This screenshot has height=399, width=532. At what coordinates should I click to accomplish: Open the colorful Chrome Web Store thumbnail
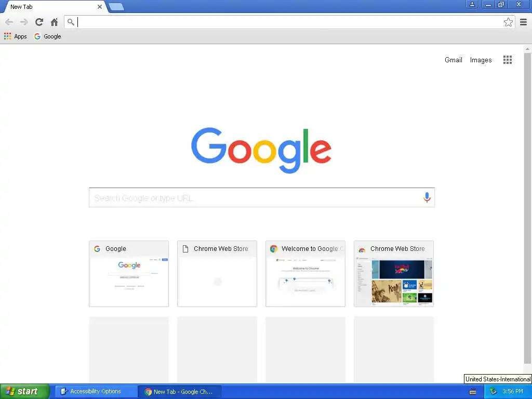(394, 274)
